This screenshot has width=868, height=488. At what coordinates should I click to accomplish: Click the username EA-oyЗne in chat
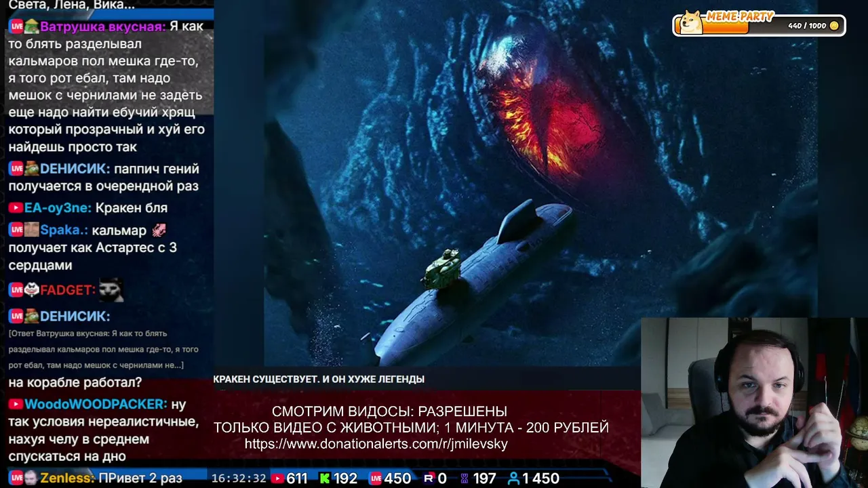point(58,208)
